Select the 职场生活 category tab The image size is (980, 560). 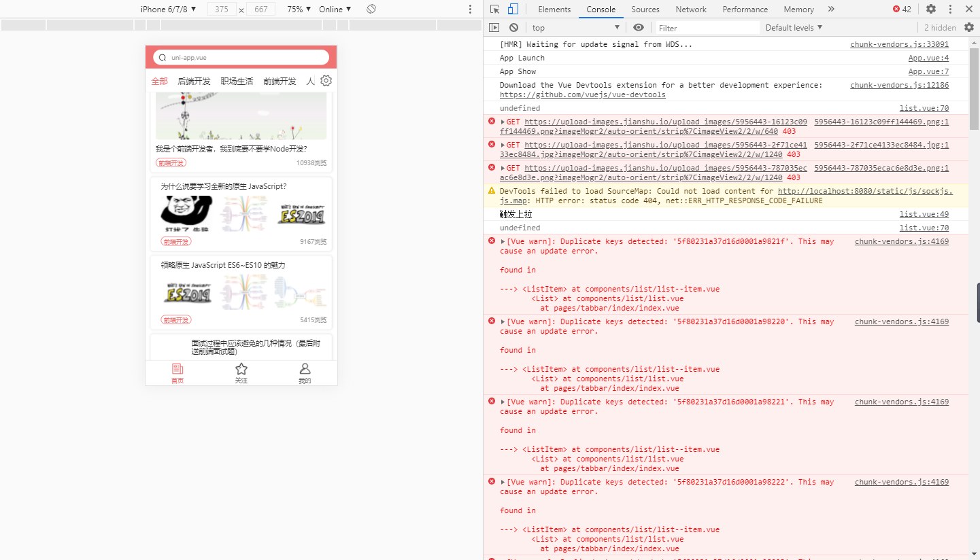click(237, 81)
